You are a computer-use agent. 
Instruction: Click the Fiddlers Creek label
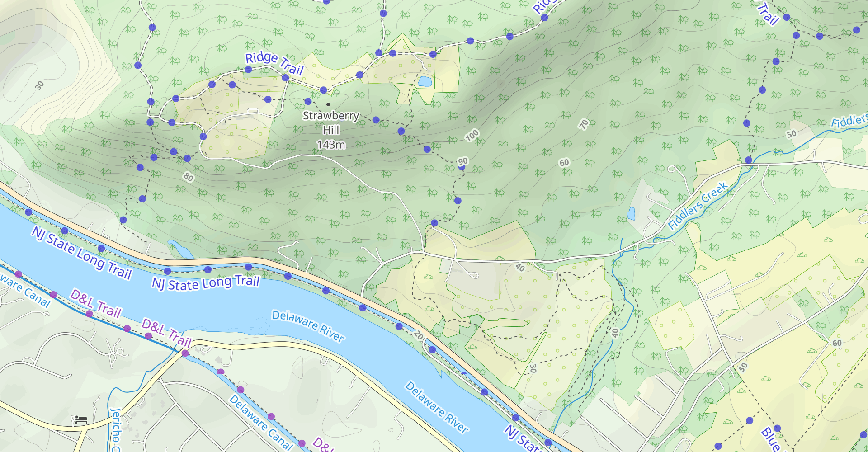point(698,206)
